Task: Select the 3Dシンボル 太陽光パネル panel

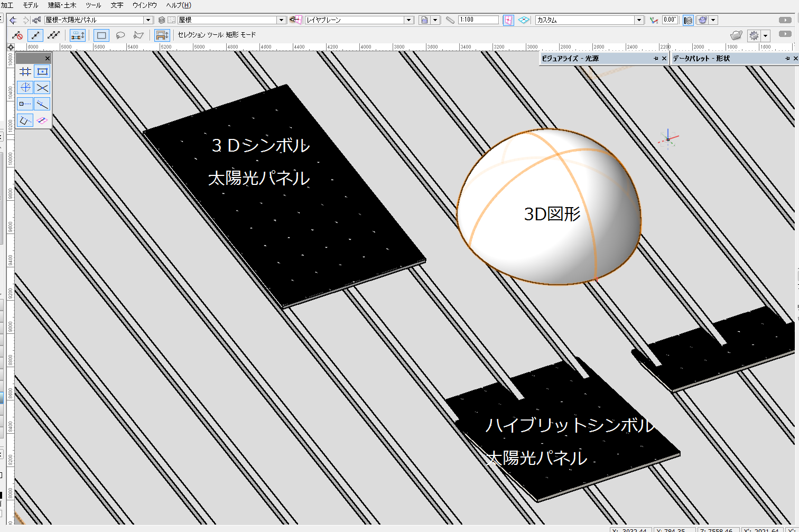Action: pos(285,197)
